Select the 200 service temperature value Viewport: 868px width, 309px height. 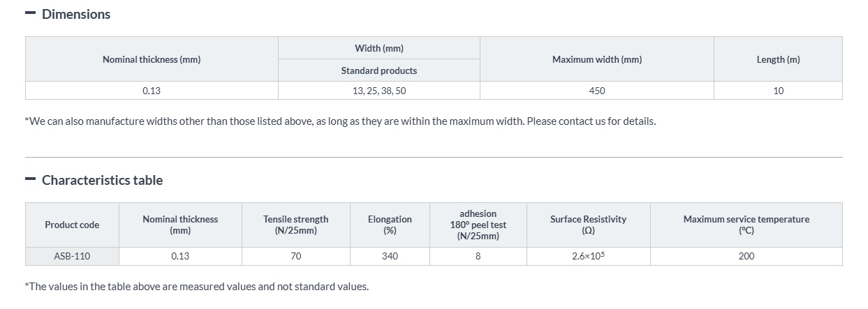point(746,256)
